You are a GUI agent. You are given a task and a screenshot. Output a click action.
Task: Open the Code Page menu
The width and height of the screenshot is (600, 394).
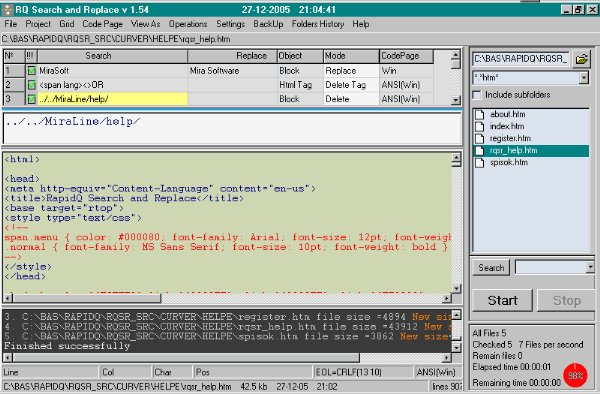(x=103, y=24)
